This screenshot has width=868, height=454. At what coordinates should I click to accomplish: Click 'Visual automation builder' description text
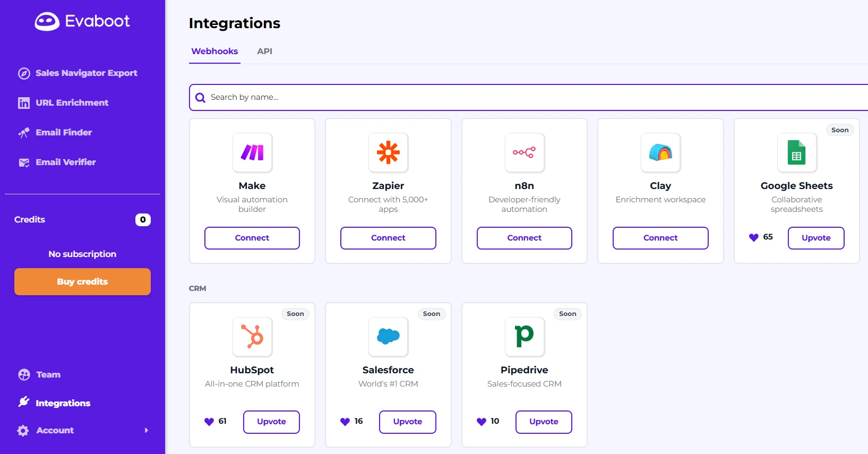tap(252, 204)
